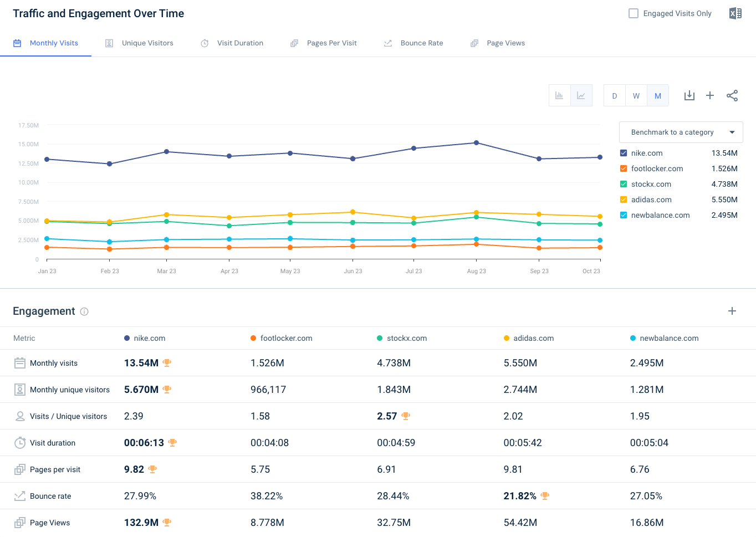Switch to line chart view
Viewport: 756px width, 537px height.
[581, 95]
